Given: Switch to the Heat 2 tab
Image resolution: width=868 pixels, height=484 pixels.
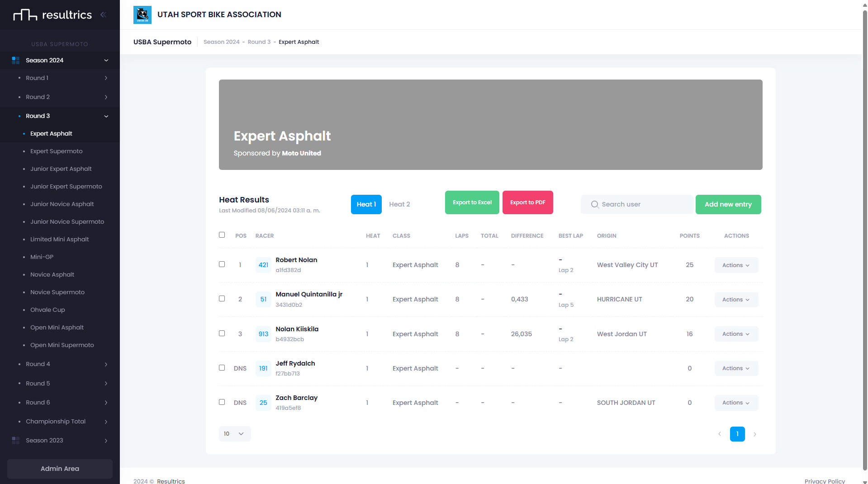Looking at the screenshot, I should coord(399,204).
